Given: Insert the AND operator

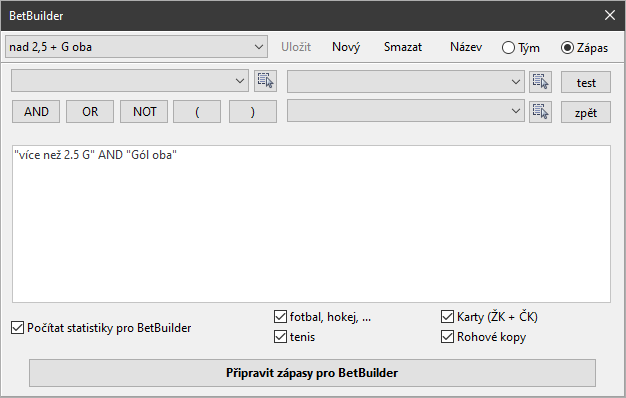Looking at the screenshot, I should pyautogui.click(x=36, y=111).
